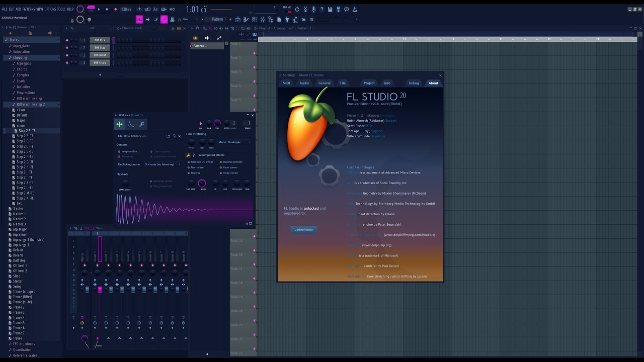The image size is (644, 362).
Task: Save project with the floppy disk icon
Action: click(x=330, y=9)
